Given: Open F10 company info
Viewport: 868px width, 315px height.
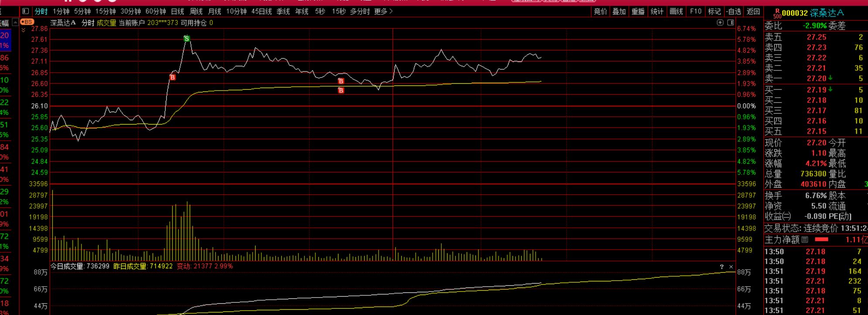Looking at the screenshot, I should 696,11.
